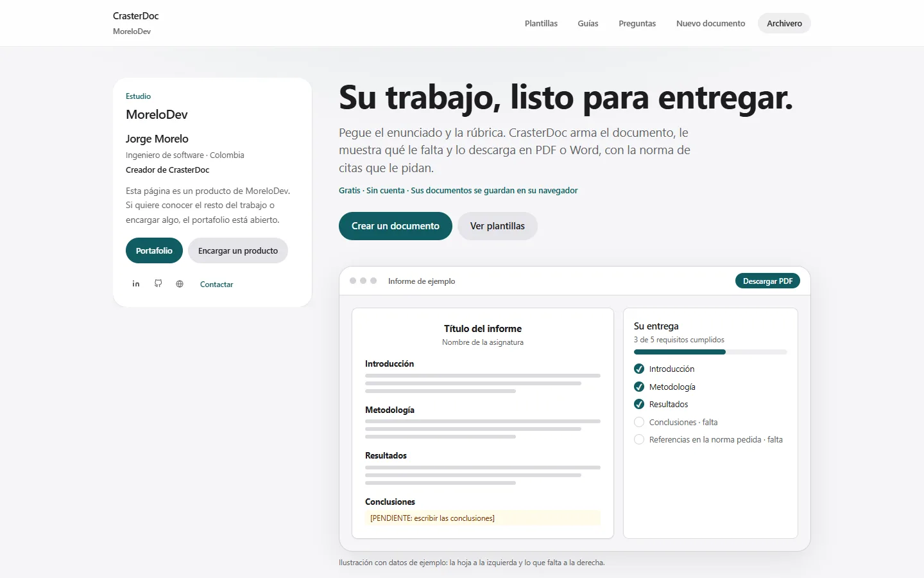Open the Archivero pill in the header

pyautogui.click(x=784, y=23)
